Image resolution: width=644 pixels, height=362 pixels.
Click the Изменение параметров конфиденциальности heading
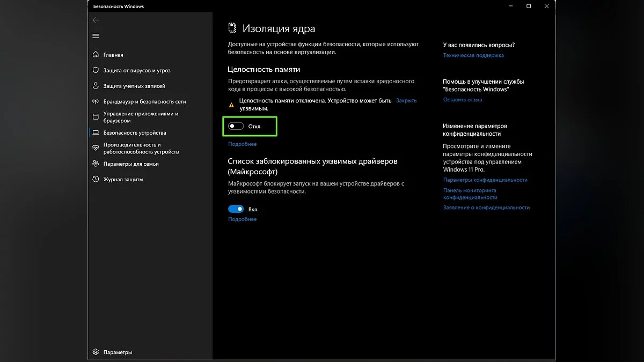[475, 130]
